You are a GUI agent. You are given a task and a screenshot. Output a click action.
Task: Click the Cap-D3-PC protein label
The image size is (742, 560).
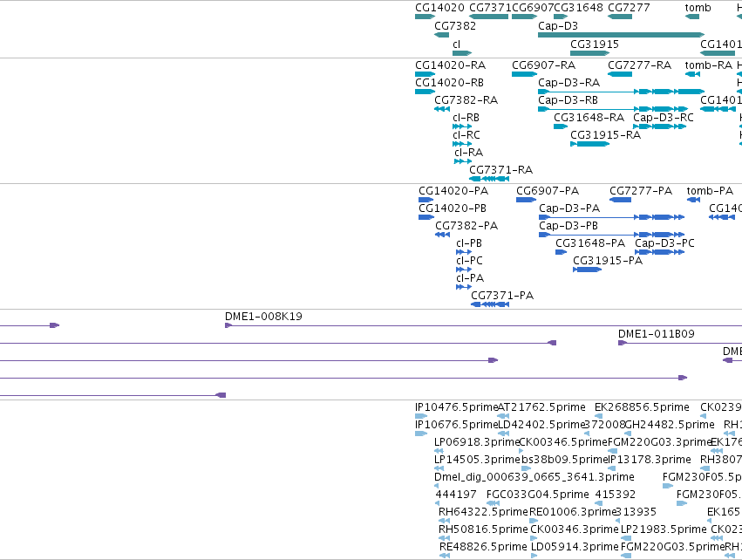tap(664, 243)
